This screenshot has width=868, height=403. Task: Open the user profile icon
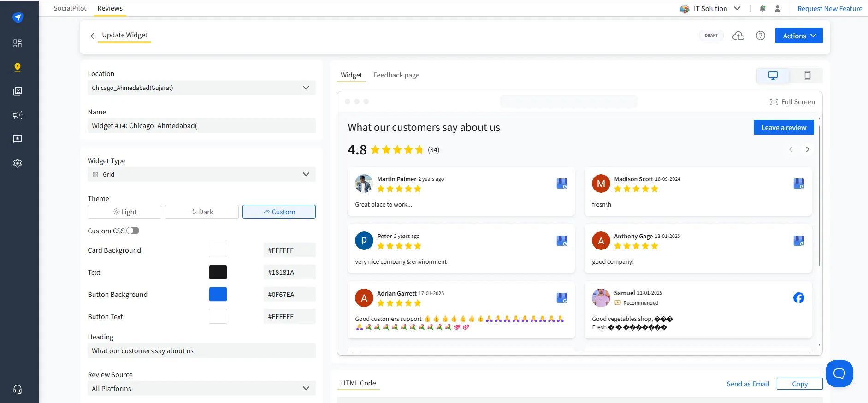[778, 8]
